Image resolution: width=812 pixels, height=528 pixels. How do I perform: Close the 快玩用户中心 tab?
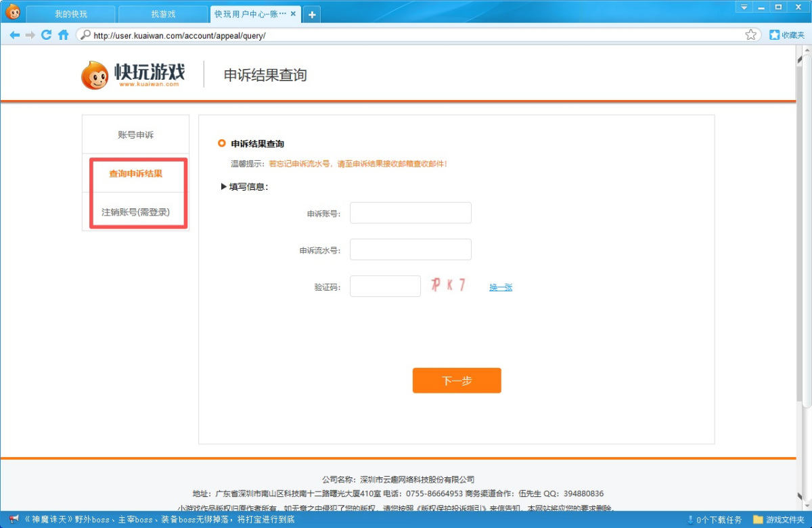coord(293,14)
